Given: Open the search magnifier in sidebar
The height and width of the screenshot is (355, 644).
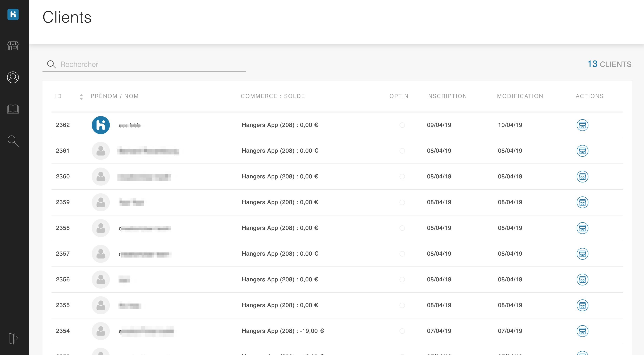Looking at the screenshot, I should pyautogui.click(x=13, y=141).
